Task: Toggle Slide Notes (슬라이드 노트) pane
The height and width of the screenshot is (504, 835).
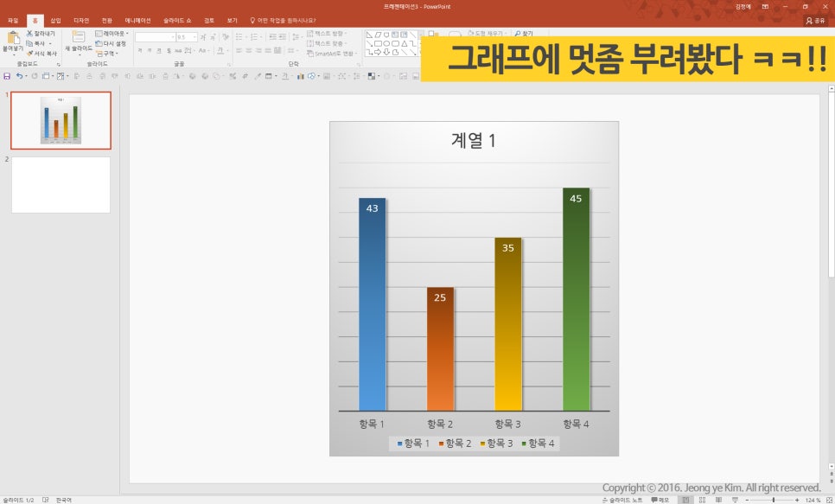Action: (x=622, y=500)
